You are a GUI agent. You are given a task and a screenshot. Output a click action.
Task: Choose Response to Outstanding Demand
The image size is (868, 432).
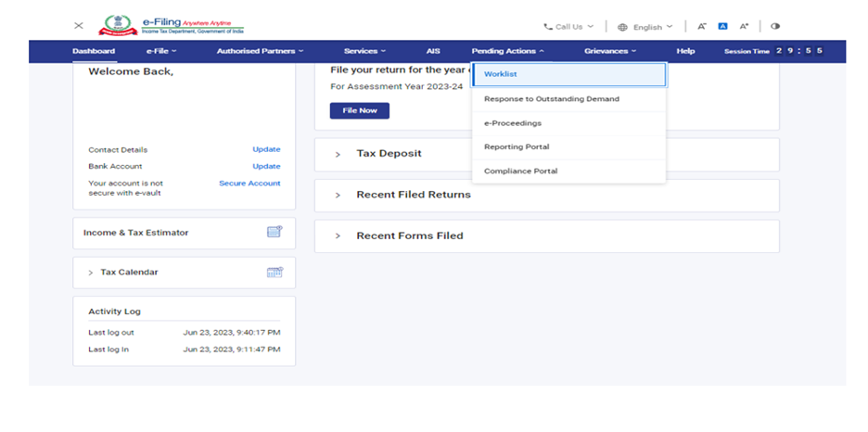click(x=551, y=98)
